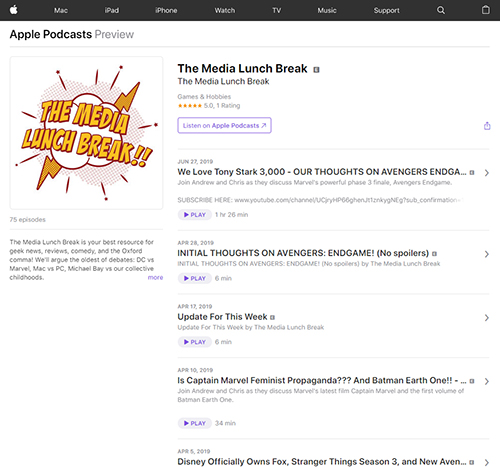Play the Captain Marvel Feminist Propaganda episode

coord(195,423)
